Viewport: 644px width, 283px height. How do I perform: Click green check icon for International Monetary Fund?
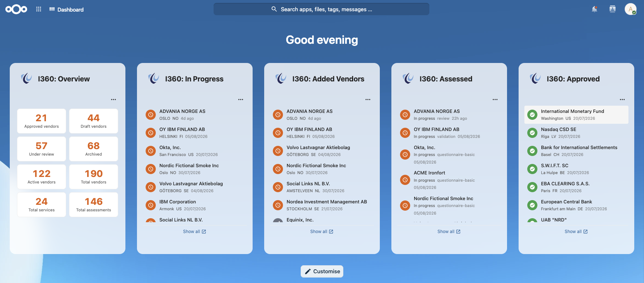pos(532,115)
